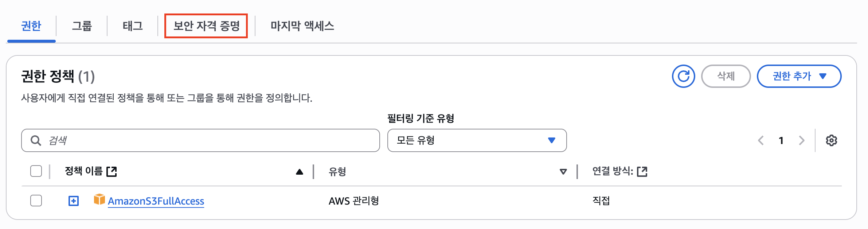Expand the AmazonS3FullAccess policy row
Screen dimensions: 868x229
click(x=74, y=201)
